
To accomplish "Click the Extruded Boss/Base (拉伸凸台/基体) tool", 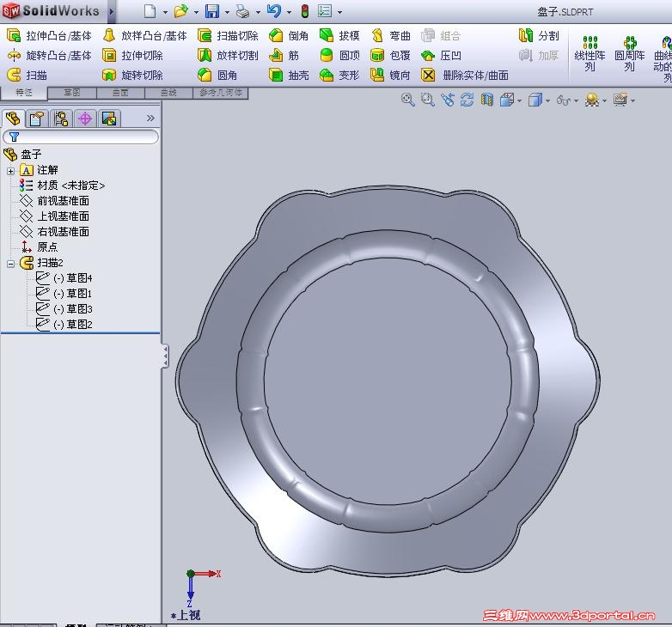I will point(49,35).
